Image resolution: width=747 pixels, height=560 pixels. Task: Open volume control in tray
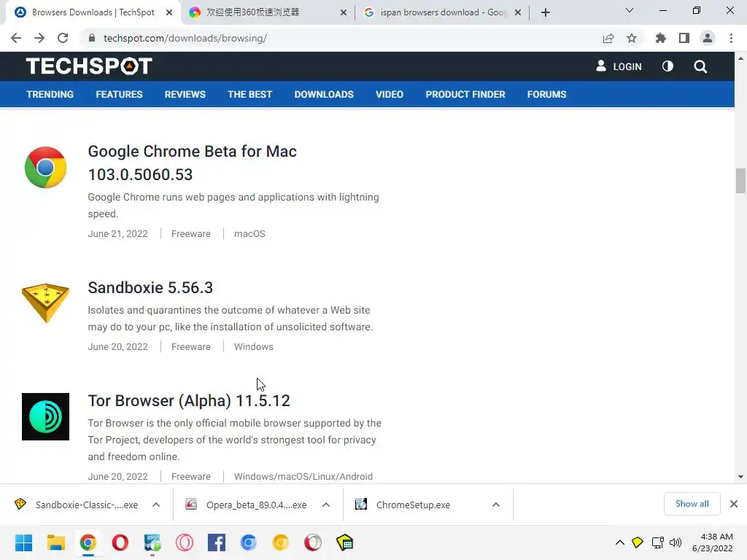[676, 542]
